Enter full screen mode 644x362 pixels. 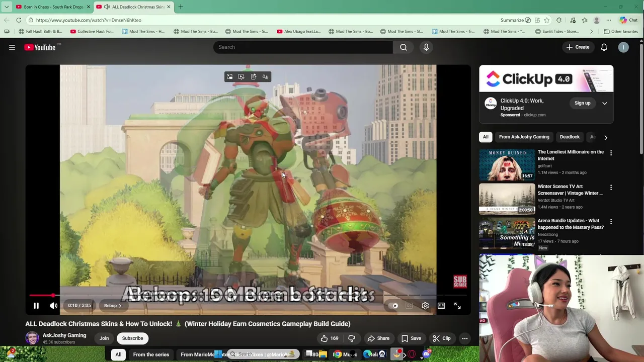(457, 306)
